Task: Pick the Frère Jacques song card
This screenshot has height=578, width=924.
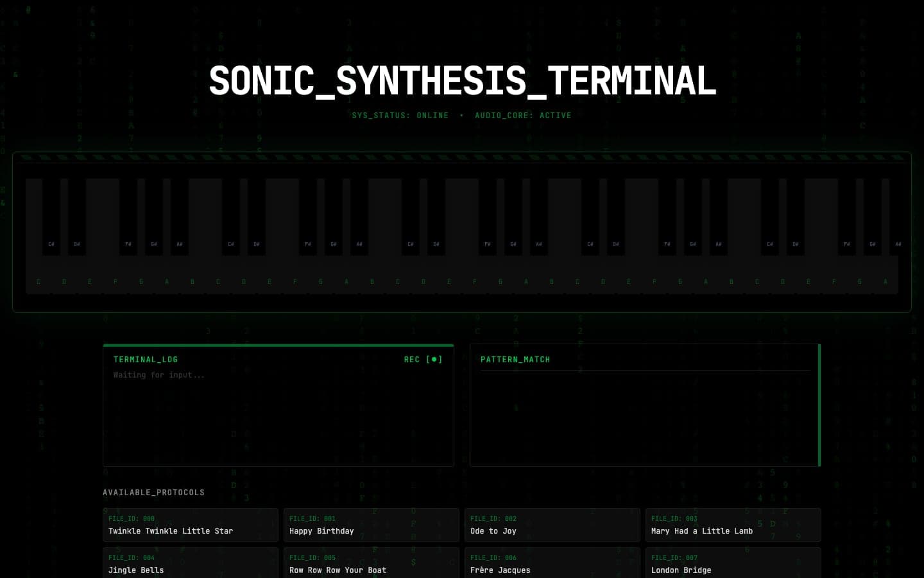Action: coord(552,563)
